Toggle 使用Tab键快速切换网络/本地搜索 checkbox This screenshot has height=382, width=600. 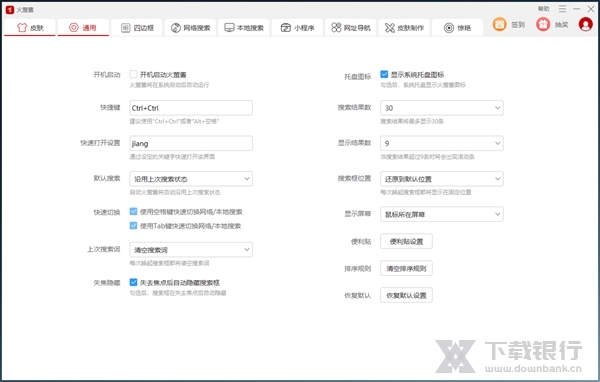pos(133,225)
